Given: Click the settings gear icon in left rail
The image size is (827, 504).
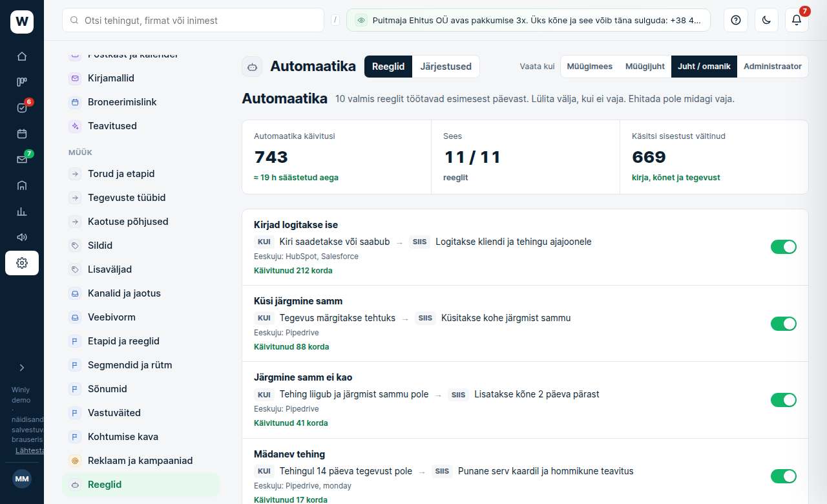Looking at the screenshot, I should point(22,263).
